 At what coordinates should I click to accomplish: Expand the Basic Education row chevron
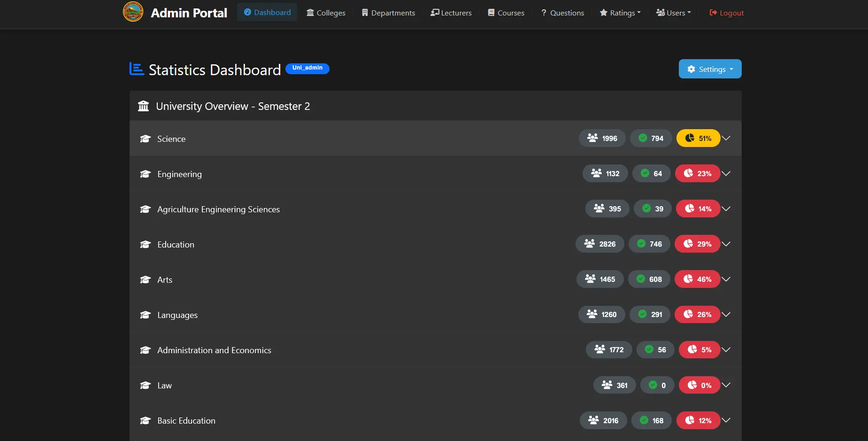coord(726,420)
